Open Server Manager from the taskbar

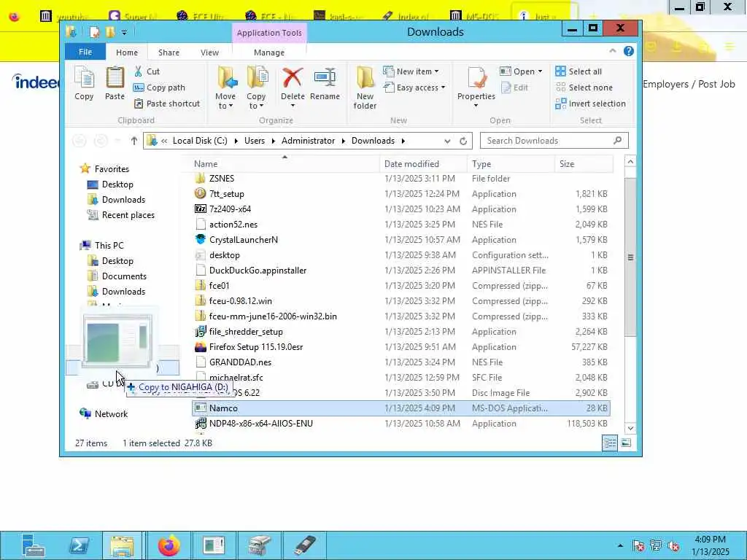click(34, 545)
